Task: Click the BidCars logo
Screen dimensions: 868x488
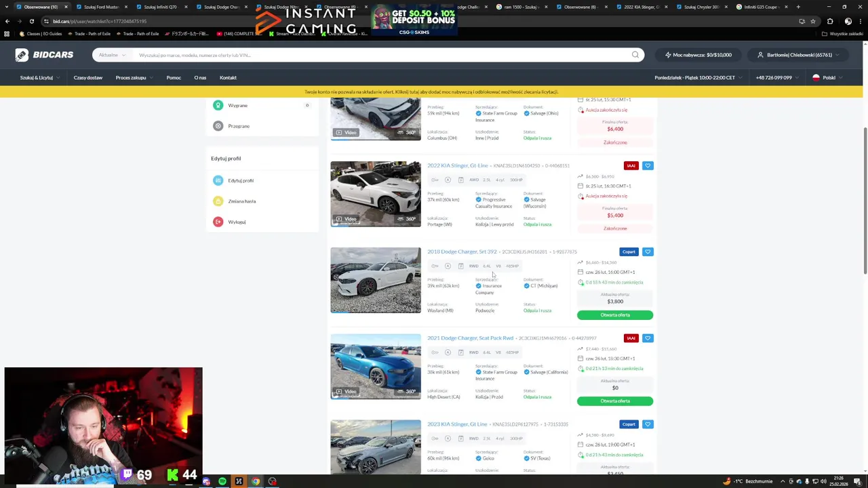Action: [45, 55]
